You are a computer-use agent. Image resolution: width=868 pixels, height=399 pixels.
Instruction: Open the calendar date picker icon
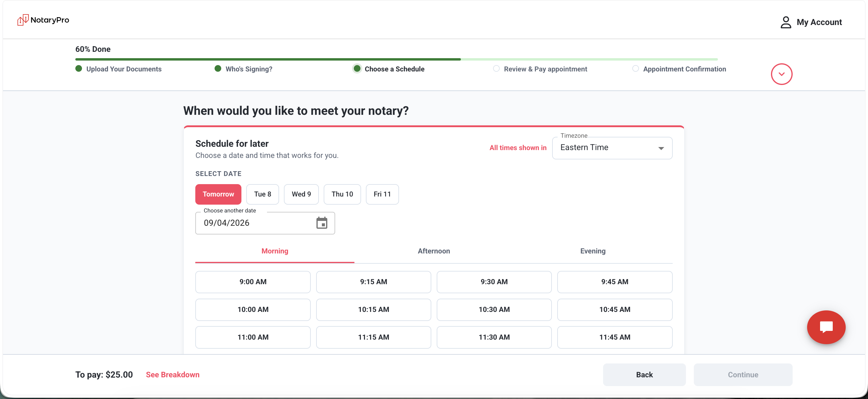322,223
